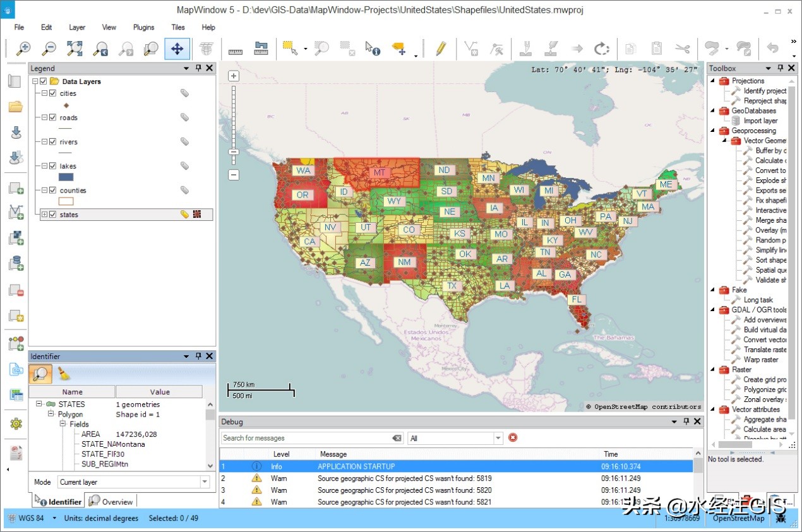This screenshot has width=802, height=532.
Task: Select the Measure distance ruler tool
Action: [235, 48]
